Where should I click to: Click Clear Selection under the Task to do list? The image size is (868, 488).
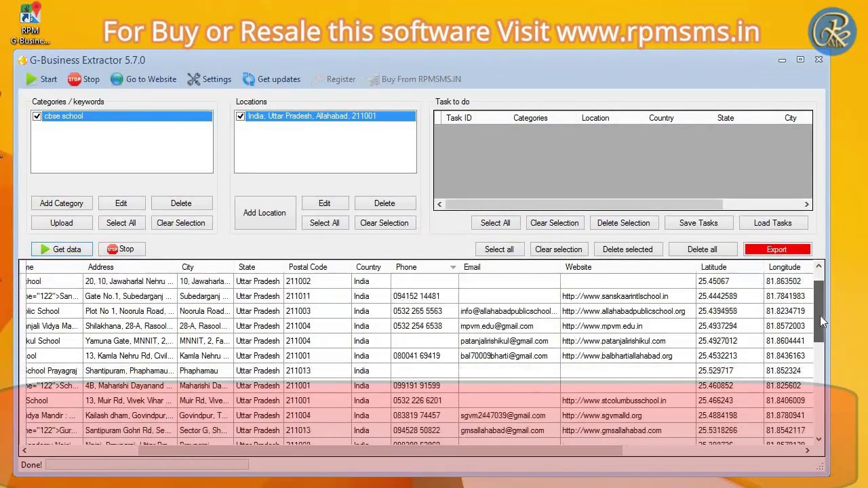[x=555, y=223]
